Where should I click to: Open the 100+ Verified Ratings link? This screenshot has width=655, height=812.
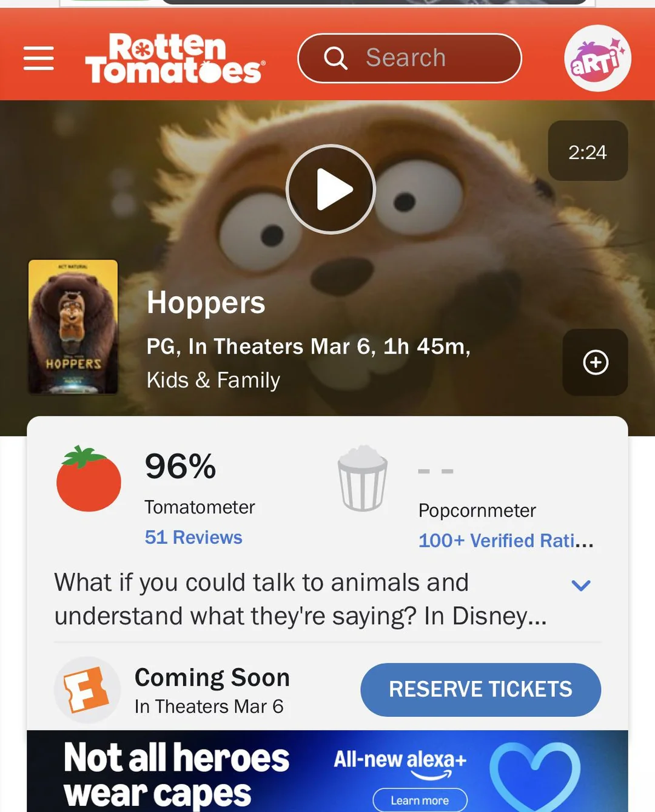pyautogui.click(x=506, y=540)
